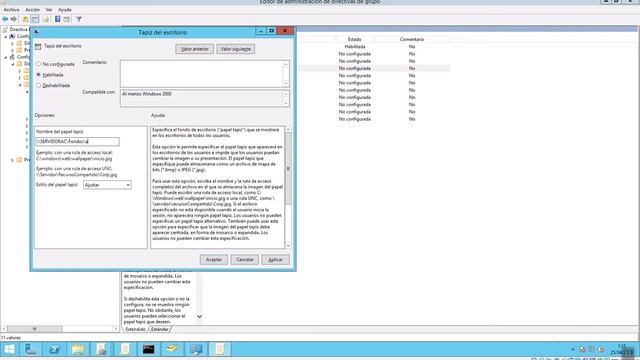Open the stacked books taskbar icon
640x360 pixels.
172,349
